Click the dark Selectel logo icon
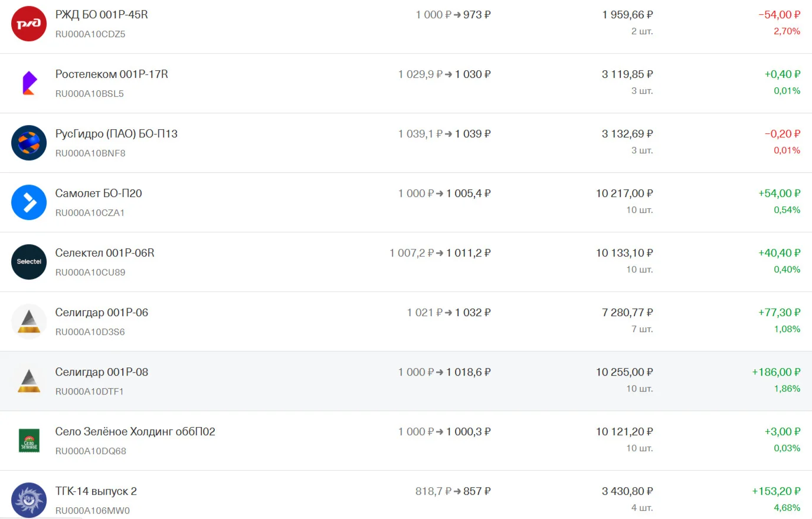Viewport: 812px width, 519px height. 29,262
